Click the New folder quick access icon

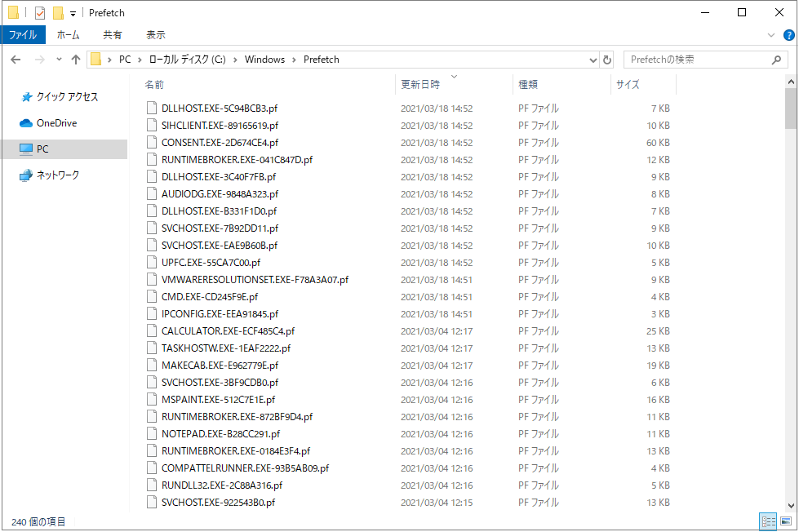pos(59,13)
